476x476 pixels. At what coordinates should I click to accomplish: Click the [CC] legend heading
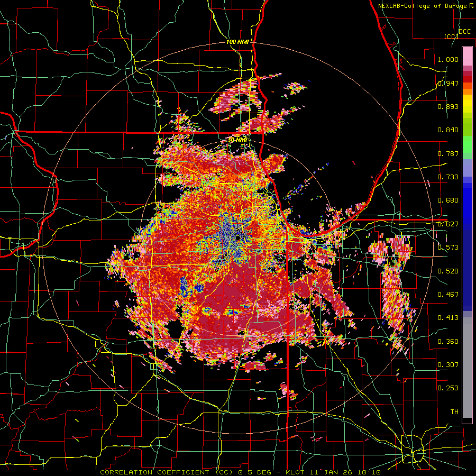point(451,36)
